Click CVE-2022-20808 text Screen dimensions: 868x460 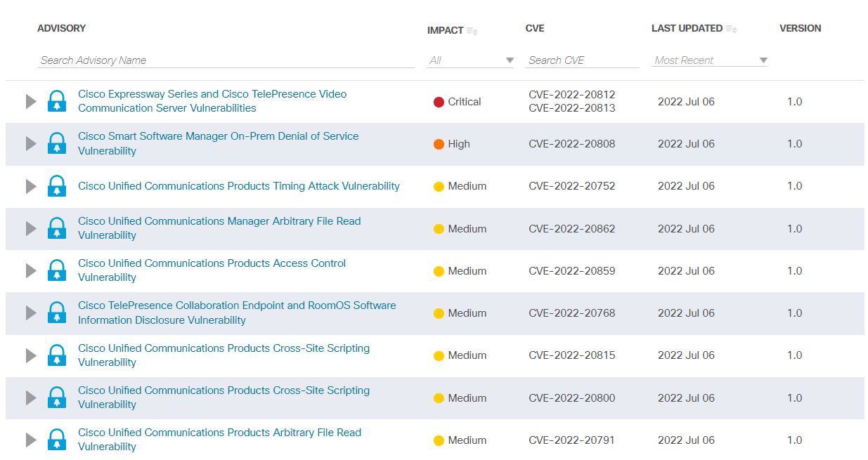(x=571, y=144)
